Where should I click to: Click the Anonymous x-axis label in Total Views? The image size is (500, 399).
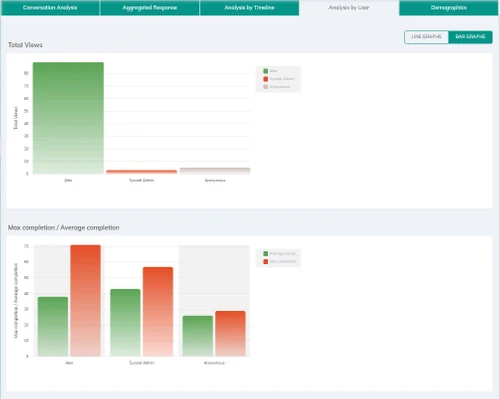tap(215, 180)
